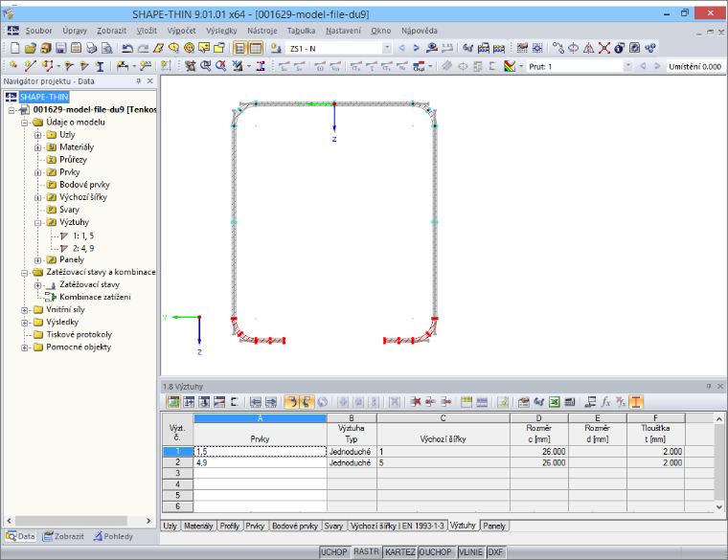Toggle RASTR grid in status bar
This screenshot has height=560, width=728.
(366, 551)
